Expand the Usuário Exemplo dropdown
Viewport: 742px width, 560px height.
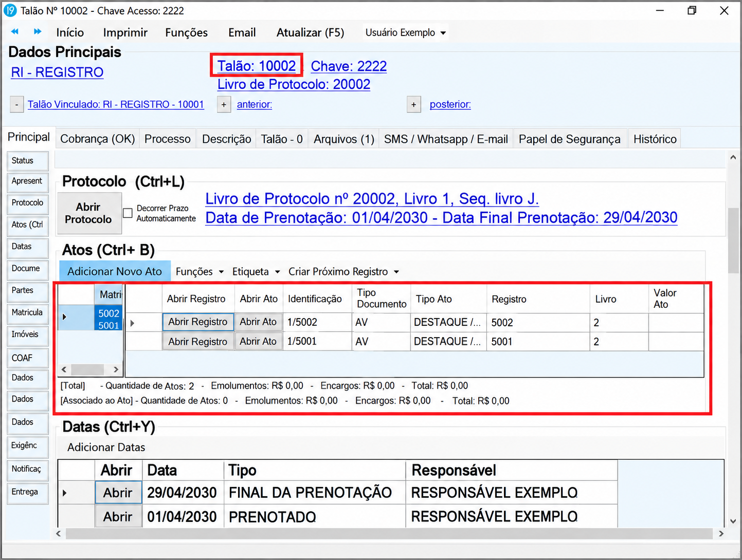pos(405,32)
